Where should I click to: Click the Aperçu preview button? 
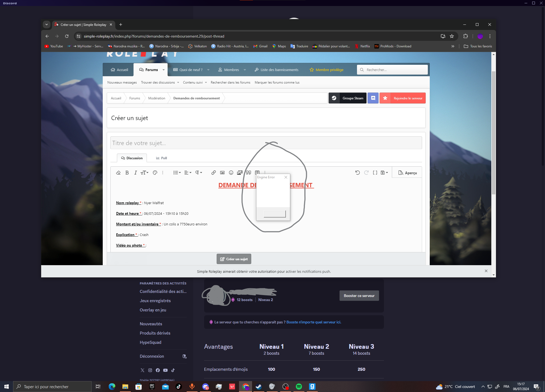(408, 173)
